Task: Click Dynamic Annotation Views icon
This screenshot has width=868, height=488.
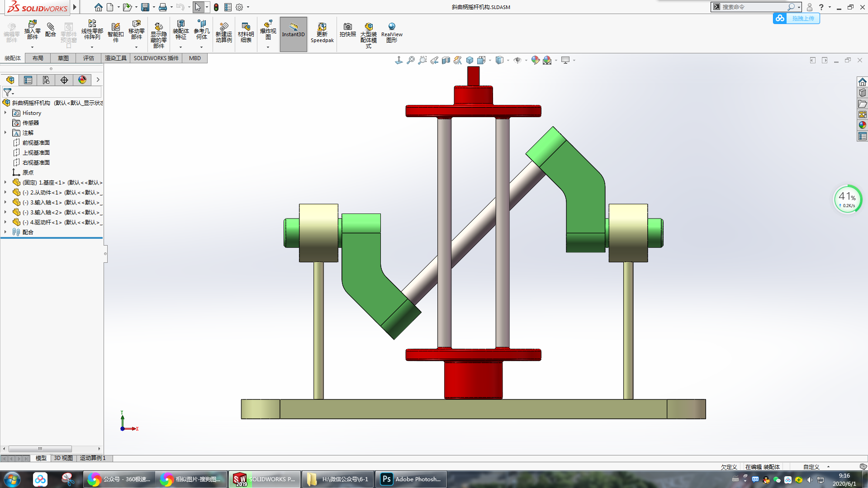Action: (457, 60)
